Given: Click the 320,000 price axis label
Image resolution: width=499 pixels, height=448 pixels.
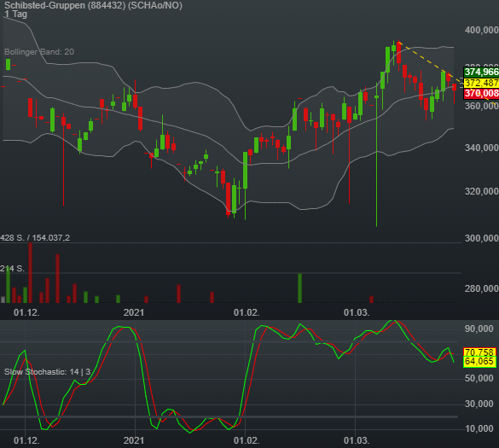Looking at the screenshot, I should coord(481,191).
